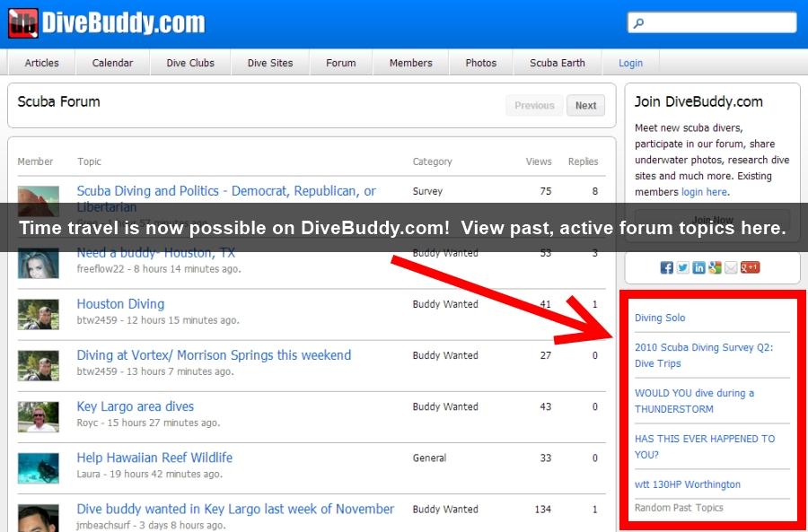Share via the email envelope icon

731,267
